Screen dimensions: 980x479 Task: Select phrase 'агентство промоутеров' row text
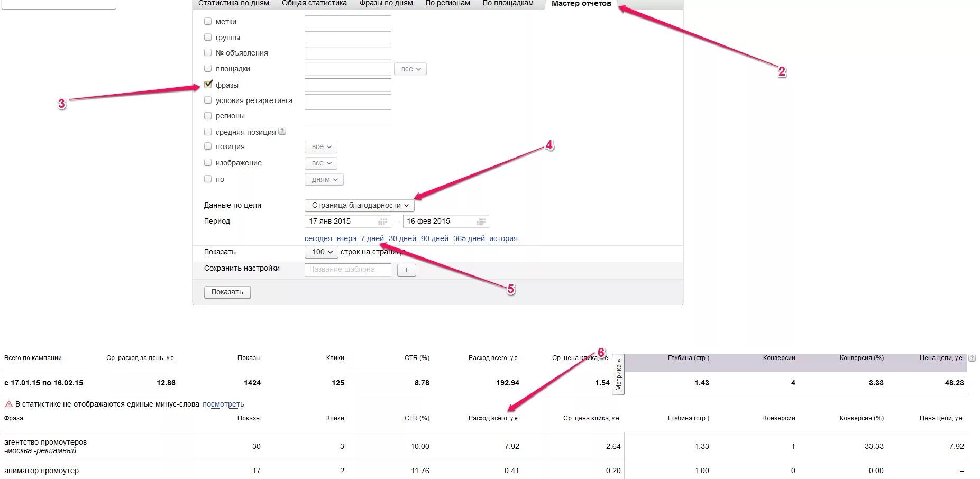[45, 442]
